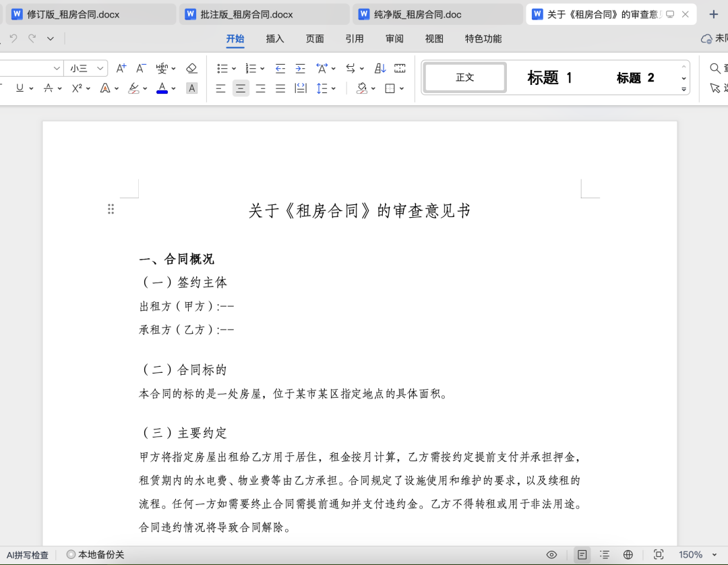Viewport: 728px width, 565px height.
Task: Expand font color dropdown arrow
Action: coord(174,88)
